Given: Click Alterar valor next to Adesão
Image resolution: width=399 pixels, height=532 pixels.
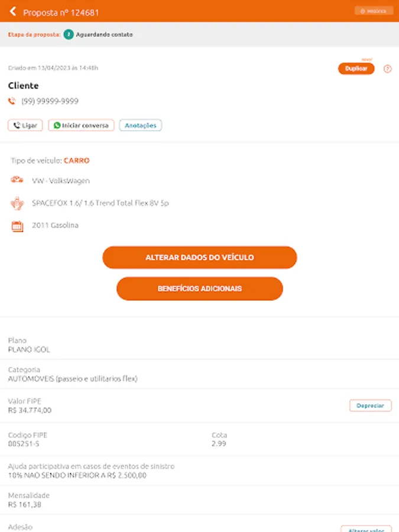Looking at the screenshot, I should coord(365,528).
